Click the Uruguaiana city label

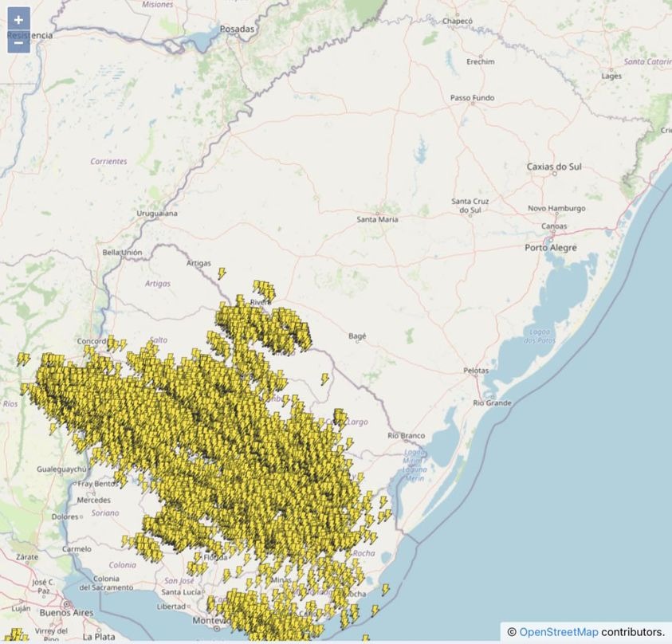157,214
